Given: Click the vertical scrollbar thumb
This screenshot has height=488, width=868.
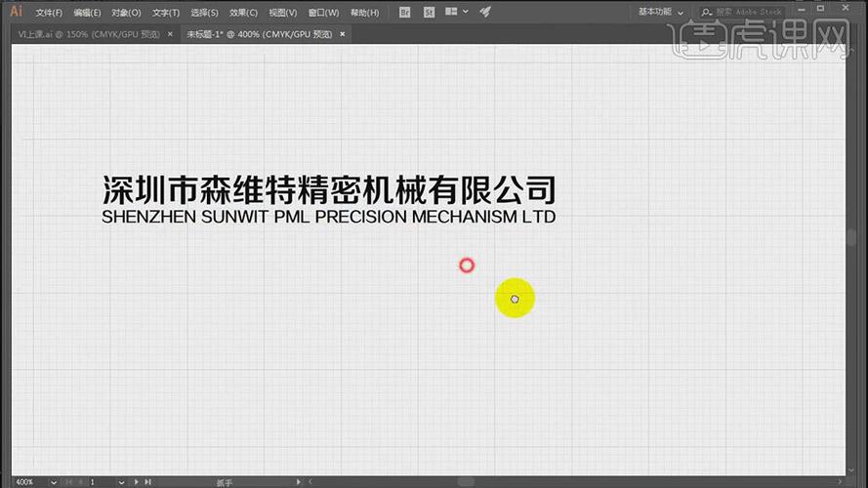Looking at the screenshot, I should (851, 237).
